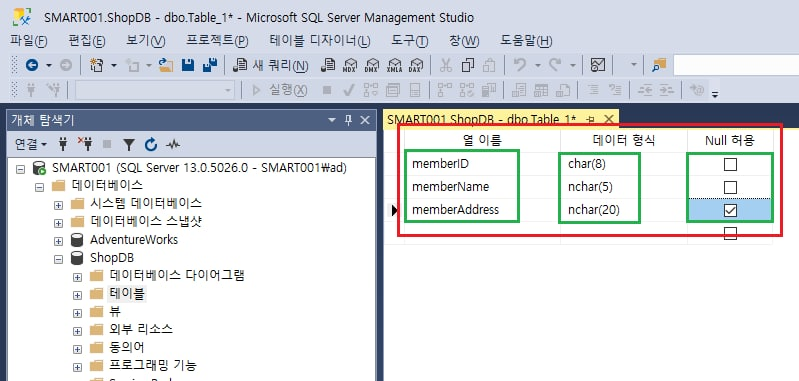Open the 편집(E) menu
Image resolution: width=799 pixels, height=381 pixels.
87,41
